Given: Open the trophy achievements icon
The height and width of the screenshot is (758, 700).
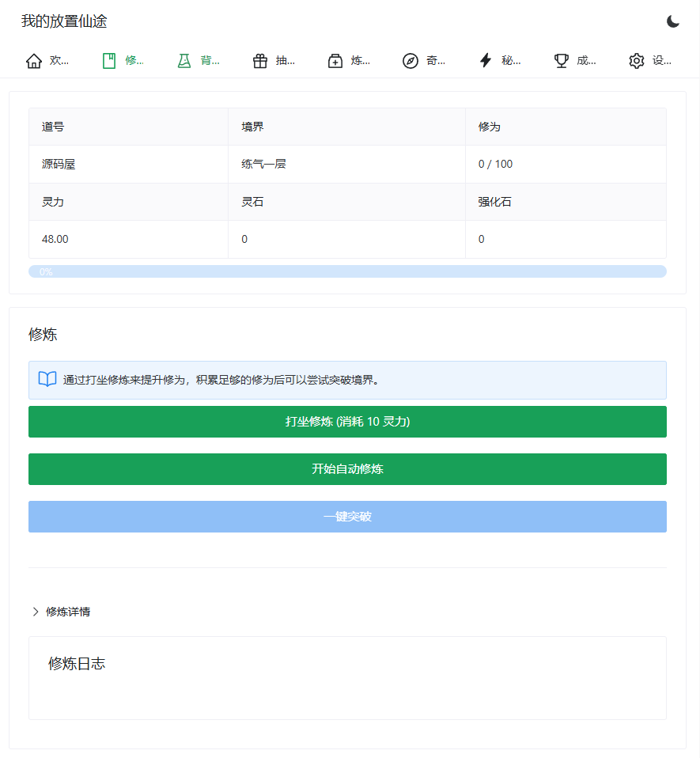Looking at the screenshot, I should pos(562,61).
